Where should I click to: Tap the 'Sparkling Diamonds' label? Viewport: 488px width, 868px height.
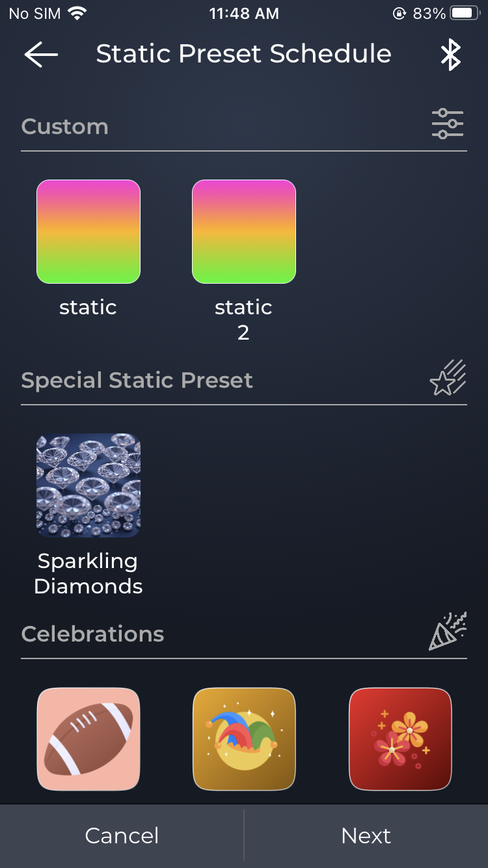click(x=88, y=573)
